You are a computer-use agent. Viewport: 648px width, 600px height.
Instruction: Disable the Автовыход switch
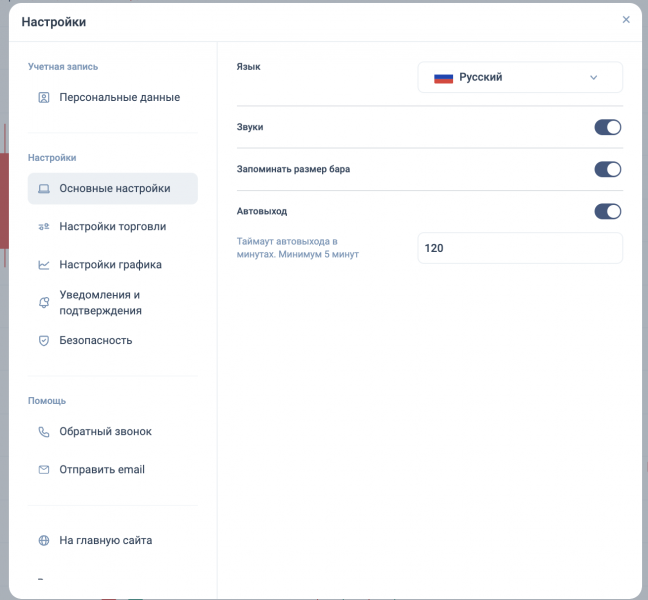[x=608, y=211]
